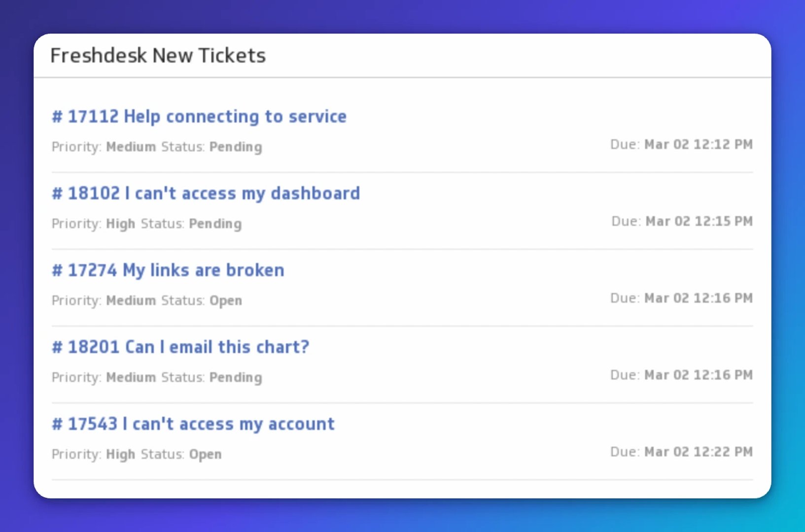Click the Freshdesk New Tickets title
The height and width of the screenshot is (532, 805).
click(158, 56)
